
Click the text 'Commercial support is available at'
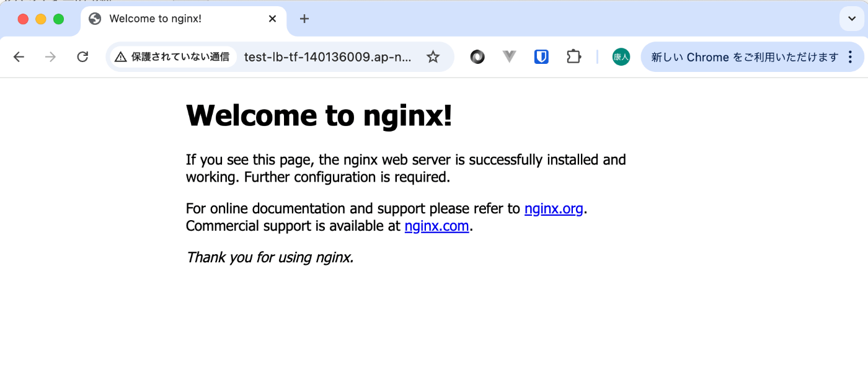[293, 226]
